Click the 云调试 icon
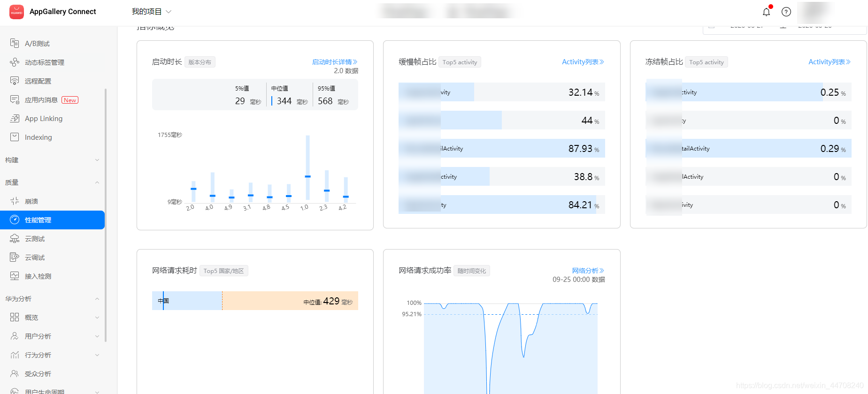 point(15,257)
